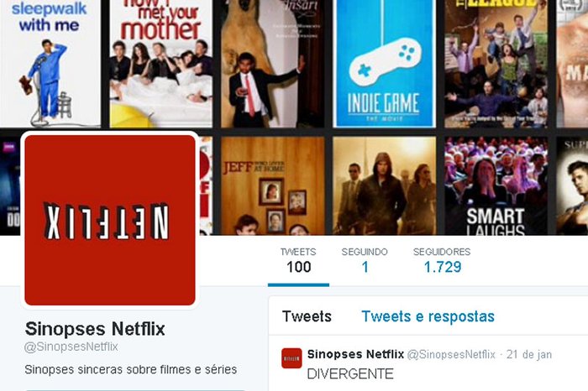Open the tweet author name Sinopses Netflix
Viewport: 588px width, 391px height.
(x=355, y=354)
